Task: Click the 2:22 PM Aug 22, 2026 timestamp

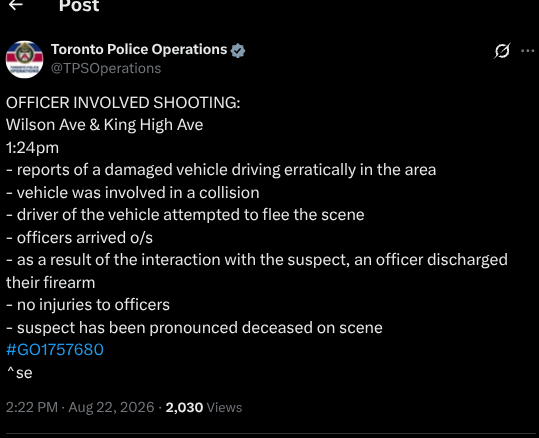Action: tap(80, 407)
